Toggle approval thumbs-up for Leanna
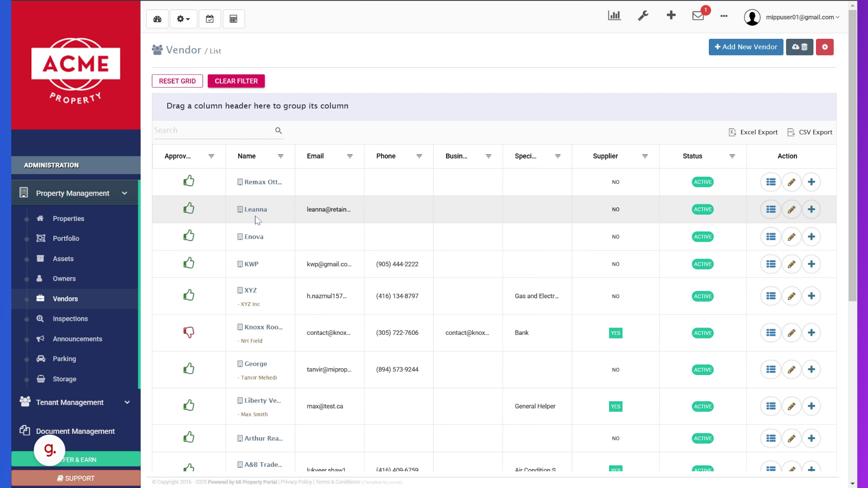This screenshot has height=488, width=868. tap(189, 208)
